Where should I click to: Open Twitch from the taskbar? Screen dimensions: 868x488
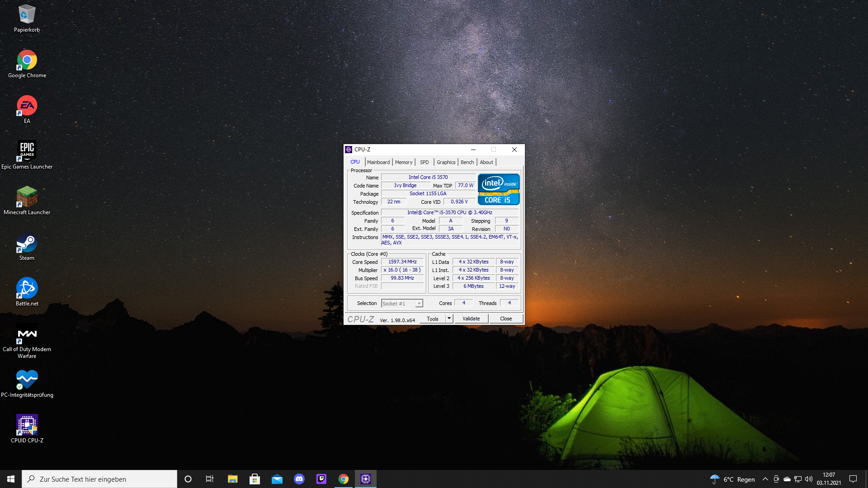(321, 479)
